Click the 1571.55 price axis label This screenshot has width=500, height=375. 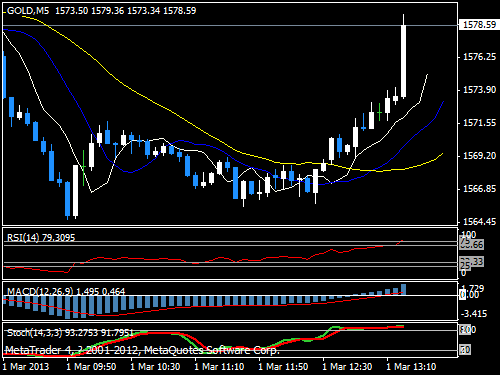coord(480,123)
